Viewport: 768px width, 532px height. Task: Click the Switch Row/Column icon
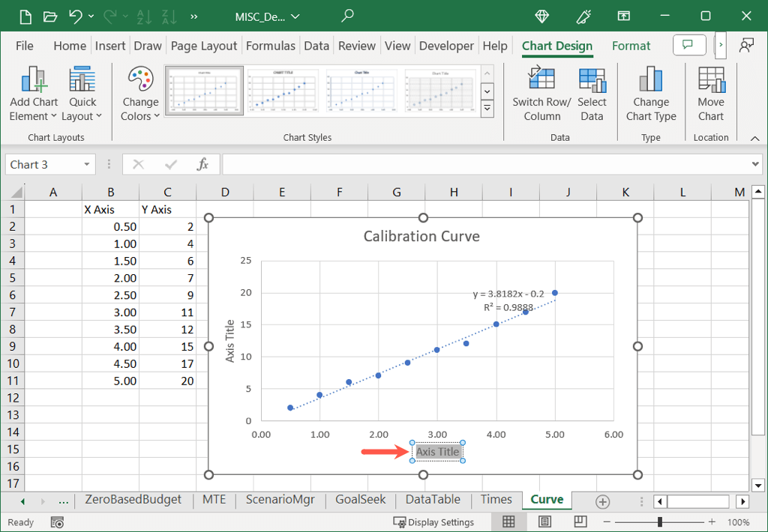[541, 81]
